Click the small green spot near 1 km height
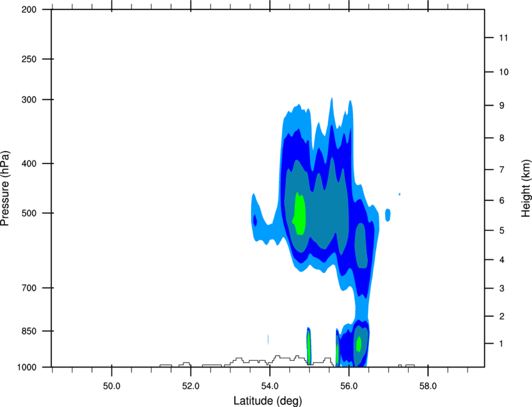This screenshot has width=532, height=407. (x=359, y=344)
